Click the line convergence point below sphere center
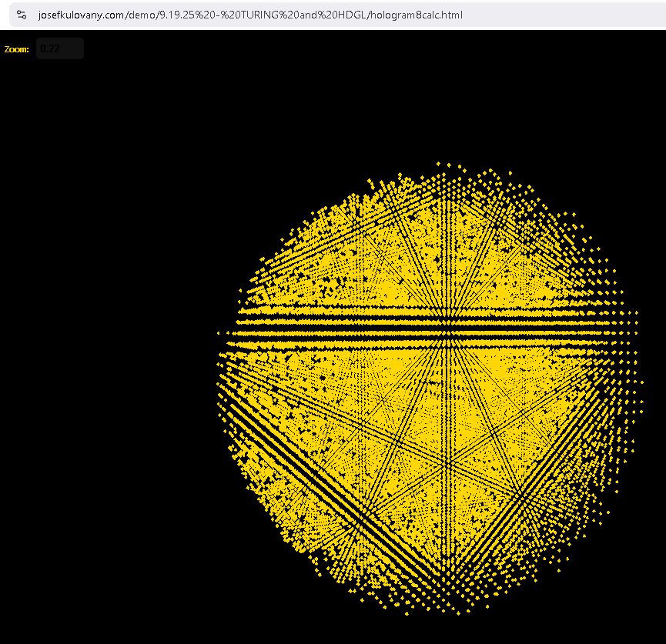The height and width of the screenshot is (644, 666). click(x=445, y=464)
